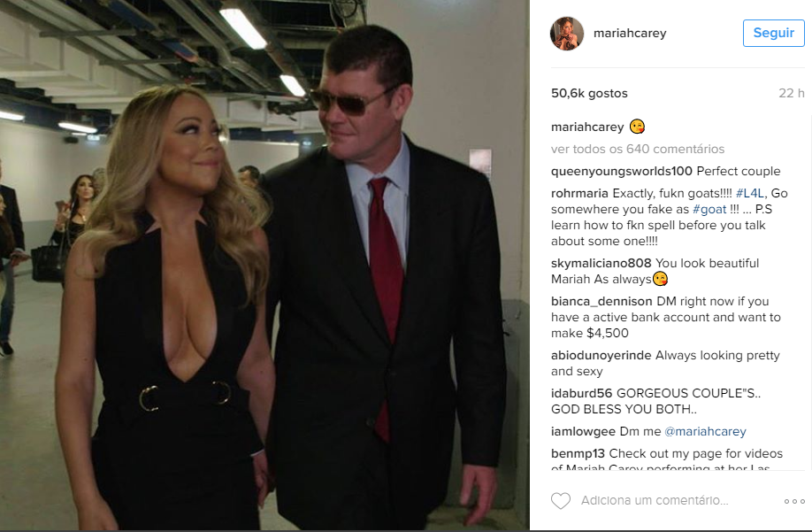The height and width of the screenshot is (532, 812).
Task: Visit queenyoungsworlds100 commenter profile
Action: click(x=622, y=172)
